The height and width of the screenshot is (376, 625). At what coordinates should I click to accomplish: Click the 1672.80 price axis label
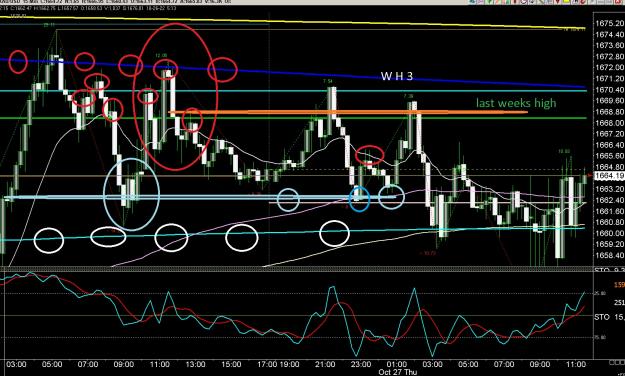[609, 57]
